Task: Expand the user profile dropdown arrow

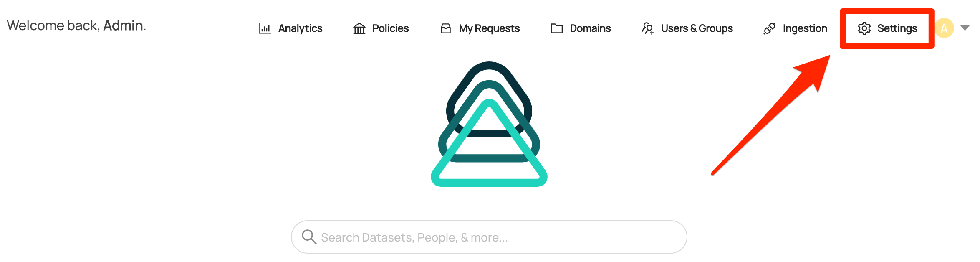Action: pyautogui.click(x=965, y=28)
